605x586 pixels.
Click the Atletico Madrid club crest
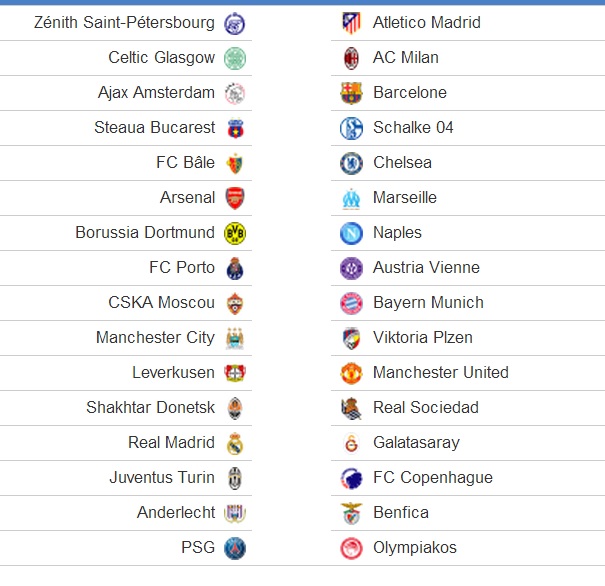[x=351, y=23]
